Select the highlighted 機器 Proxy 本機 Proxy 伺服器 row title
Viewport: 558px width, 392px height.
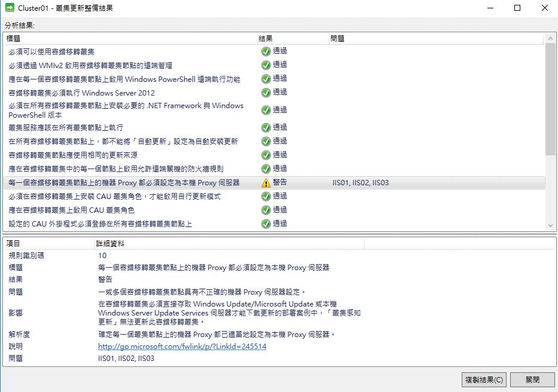coord(124,183)
